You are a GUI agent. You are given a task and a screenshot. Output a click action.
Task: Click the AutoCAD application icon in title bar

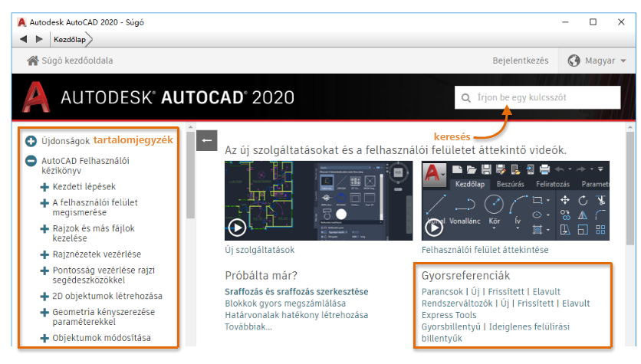(21, 22)
